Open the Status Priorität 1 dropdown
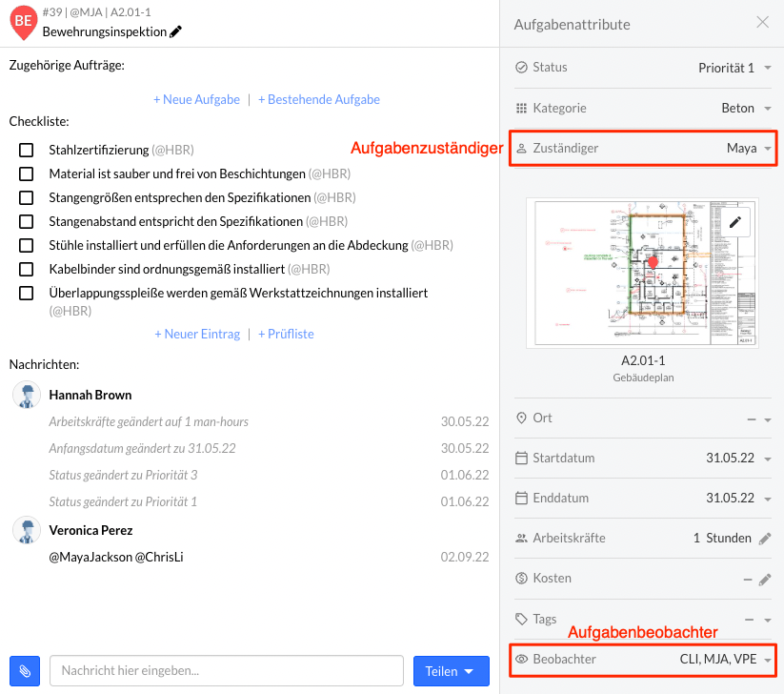 click(767, 68)
